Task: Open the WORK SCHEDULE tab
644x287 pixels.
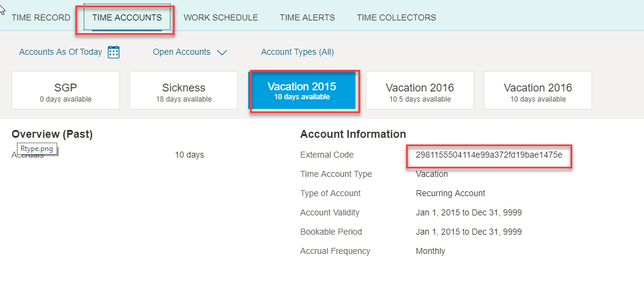Action: pyautogui.click(x=221, y=17)
